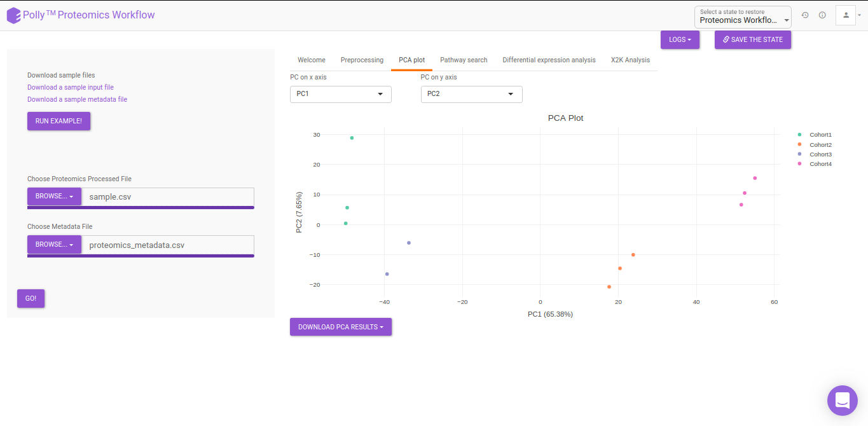Follow the Download a sample input file link
This screenshot has width=868, height=426.
pyautogui.click(x=71, y=87)
